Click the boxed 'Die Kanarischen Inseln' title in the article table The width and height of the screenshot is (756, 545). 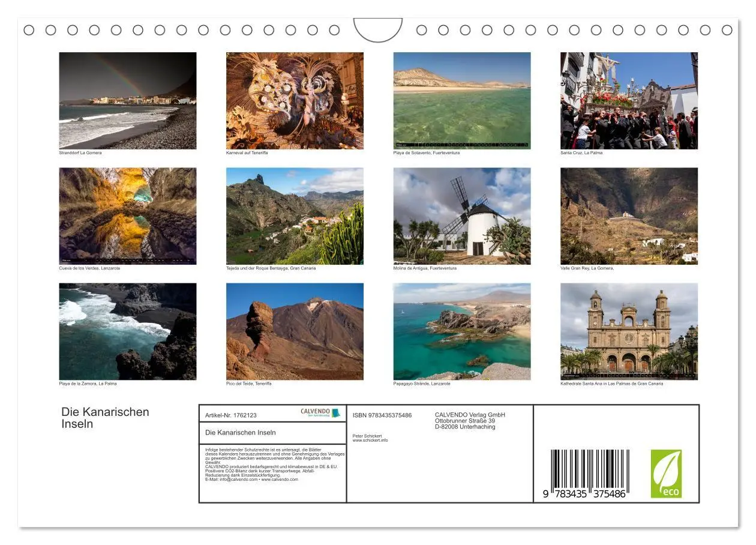tap(241, 433)
